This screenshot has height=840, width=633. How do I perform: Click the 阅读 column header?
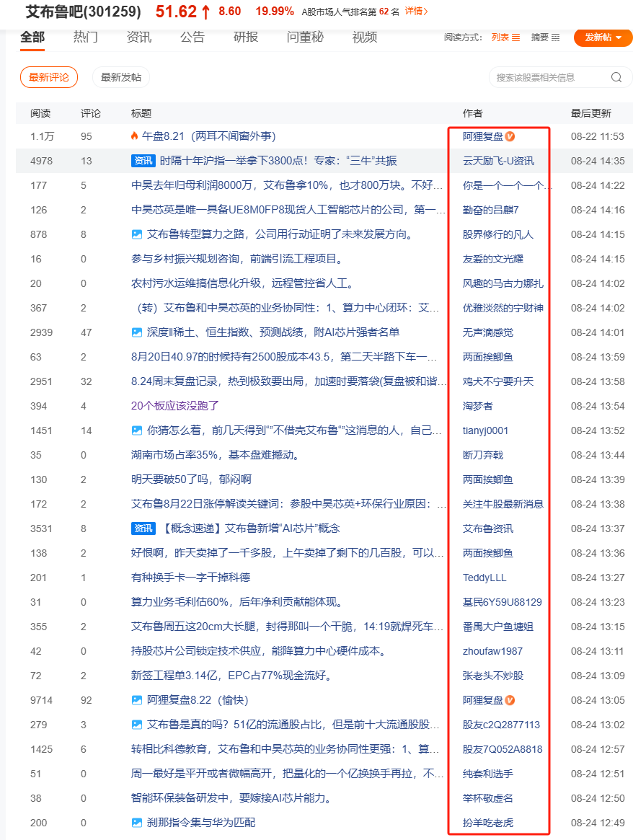(x=40, y=113)
